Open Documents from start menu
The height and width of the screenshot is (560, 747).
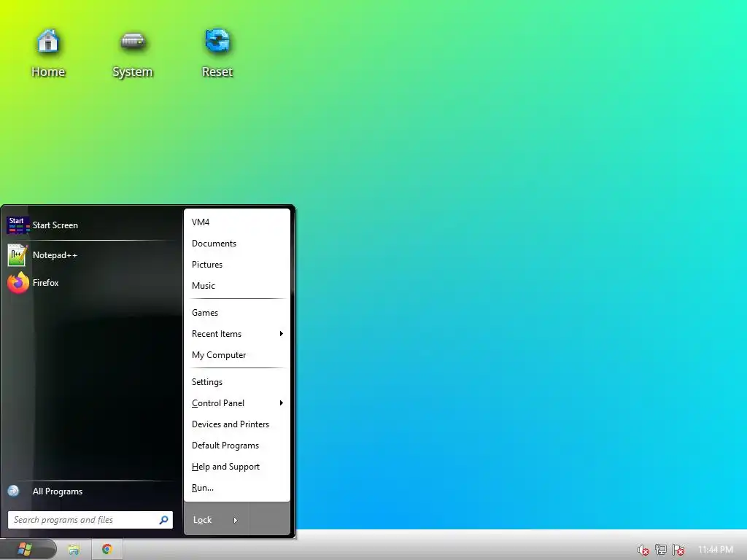click(237, 244)
